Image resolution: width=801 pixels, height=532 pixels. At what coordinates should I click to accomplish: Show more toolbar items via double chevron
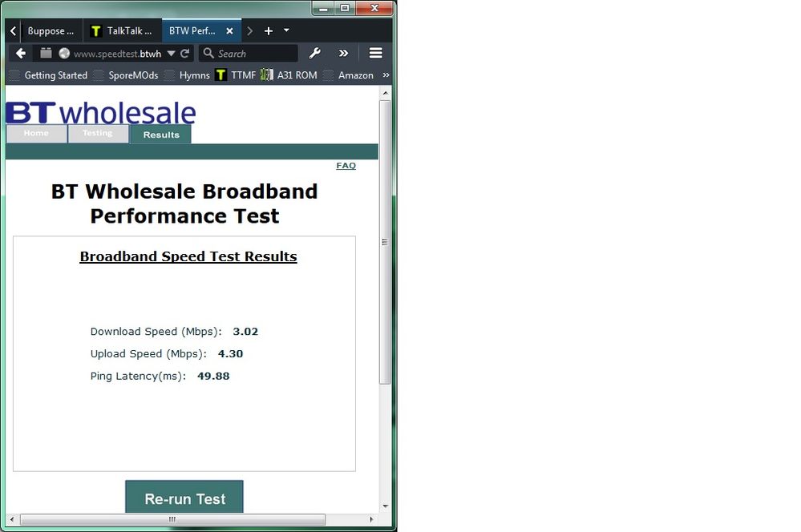[343, 53]
